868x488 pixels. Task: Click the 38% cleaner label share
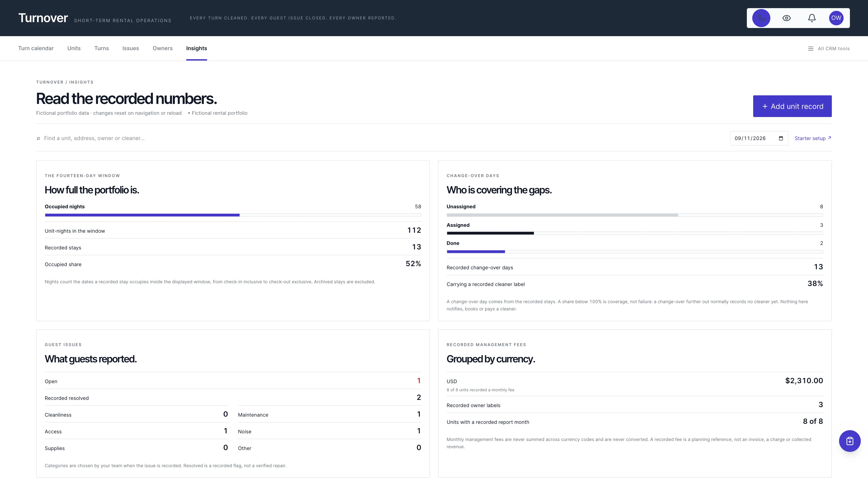click(x=815, y=284)
